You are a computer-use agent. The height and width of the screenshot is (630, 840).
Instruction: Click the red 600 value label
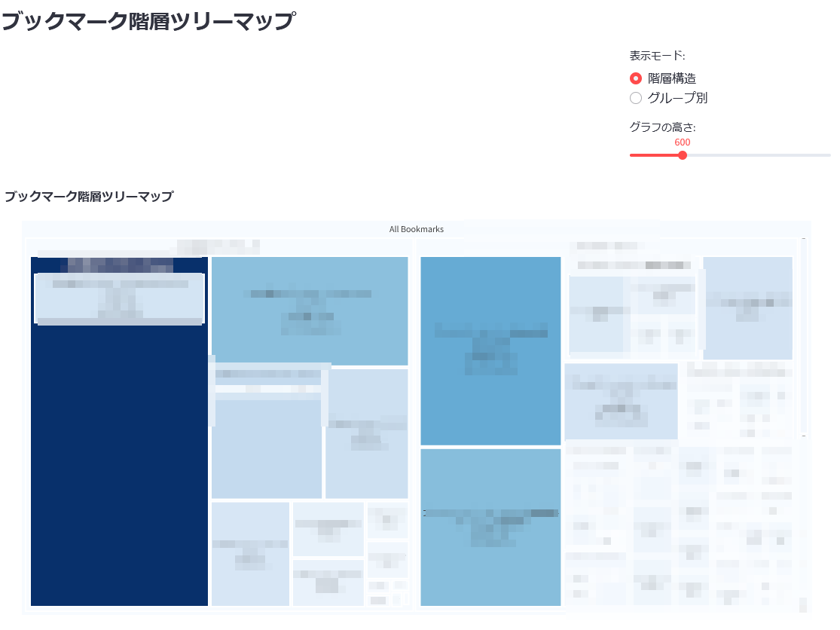pyautogui.click(x=683, y=142)
